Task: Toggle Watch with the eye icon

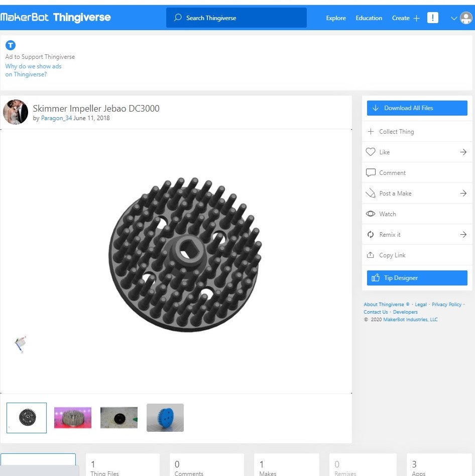Action: (x=371, y=214)
